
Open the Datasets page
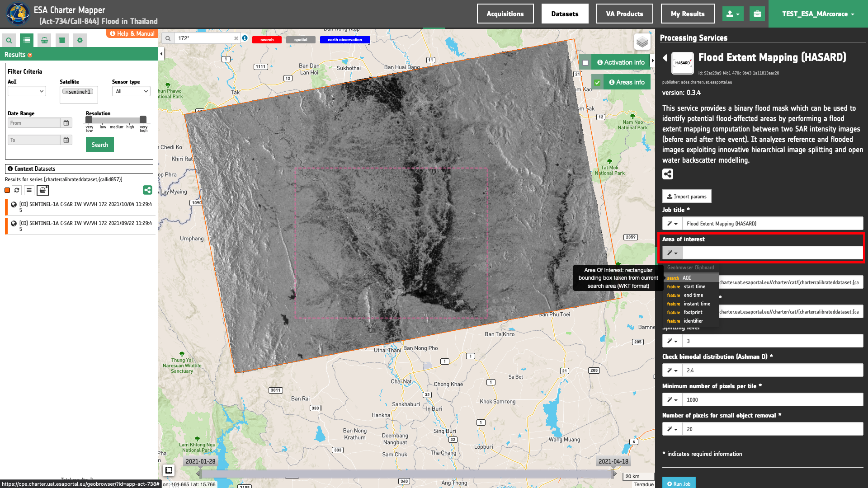pos(565,14)
